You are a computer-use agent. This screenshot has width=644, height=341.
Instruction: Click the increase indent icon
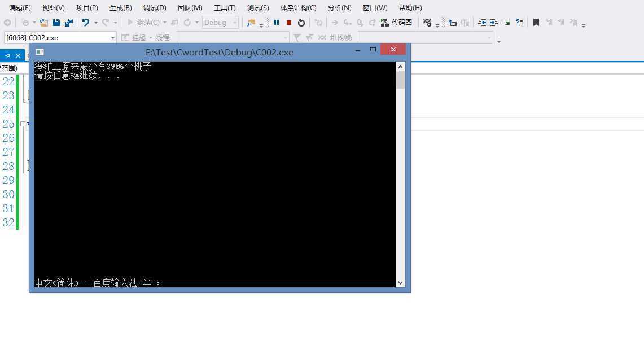494,23
